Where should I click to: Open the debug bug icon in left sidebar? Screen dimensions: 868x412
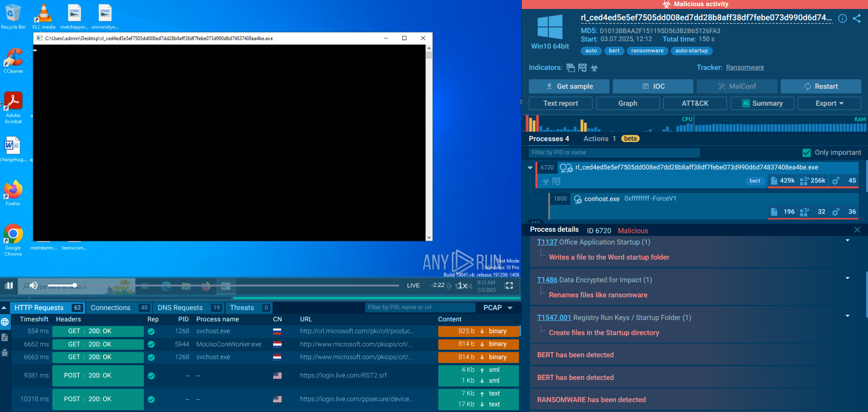tap(5, 353)
